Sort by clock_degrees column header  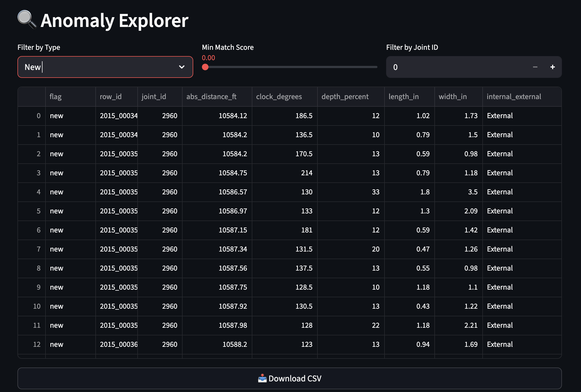click(x=279, y=97)
